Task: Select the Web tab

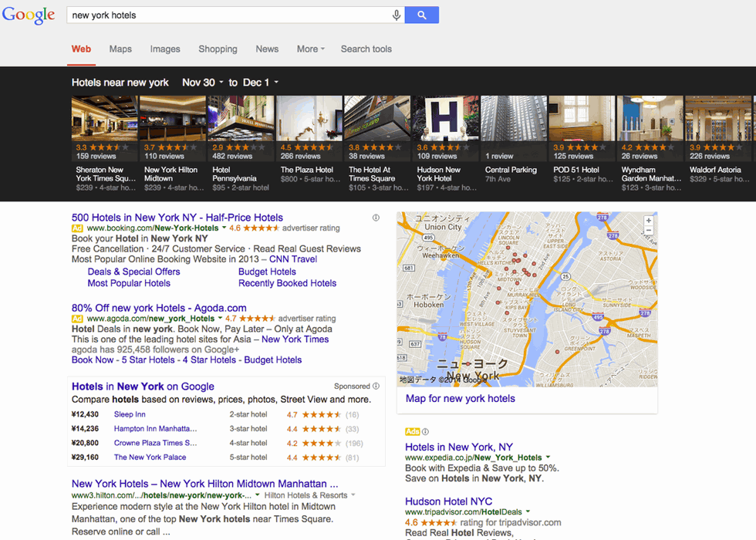Action: point(81,49)
